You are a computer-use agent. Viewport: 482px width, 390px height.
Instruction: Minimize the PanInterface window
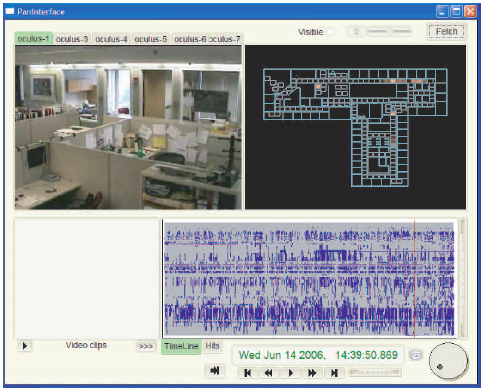(442, 12)
